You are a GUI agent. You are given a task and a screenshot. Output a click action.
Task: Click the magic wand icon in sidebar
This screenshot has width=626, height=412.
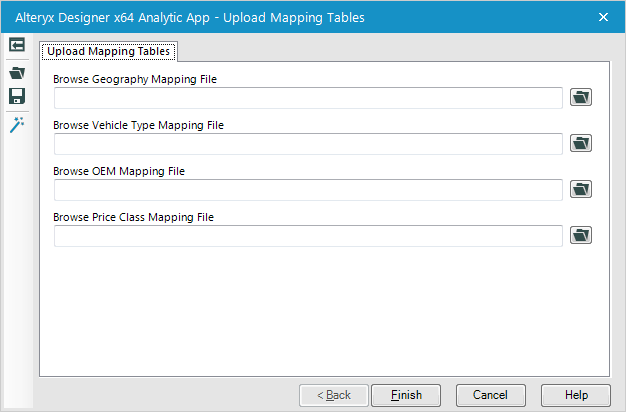(16, 124)
